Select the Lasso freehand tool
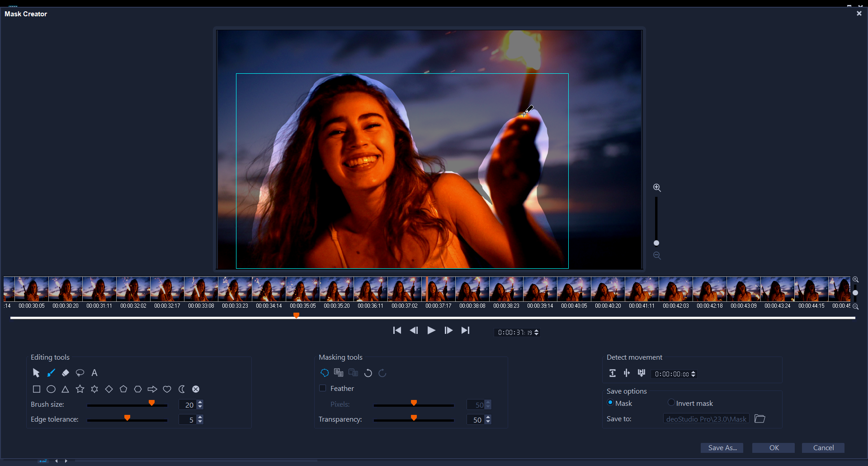This screenshot has width=868, height=466. click(80, 373)
